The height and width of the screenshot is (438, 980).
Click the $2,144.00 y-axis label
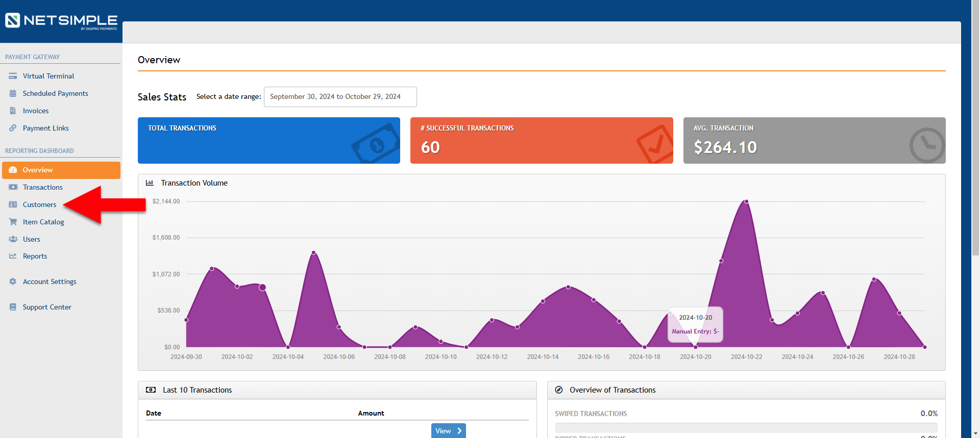point(166,201)
